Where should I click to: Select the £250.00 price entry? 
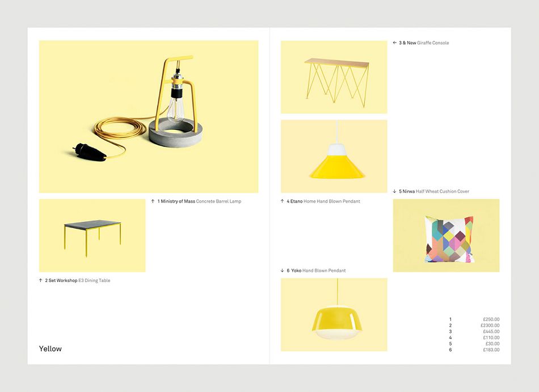pyautogui.click(x=491, y=319)
